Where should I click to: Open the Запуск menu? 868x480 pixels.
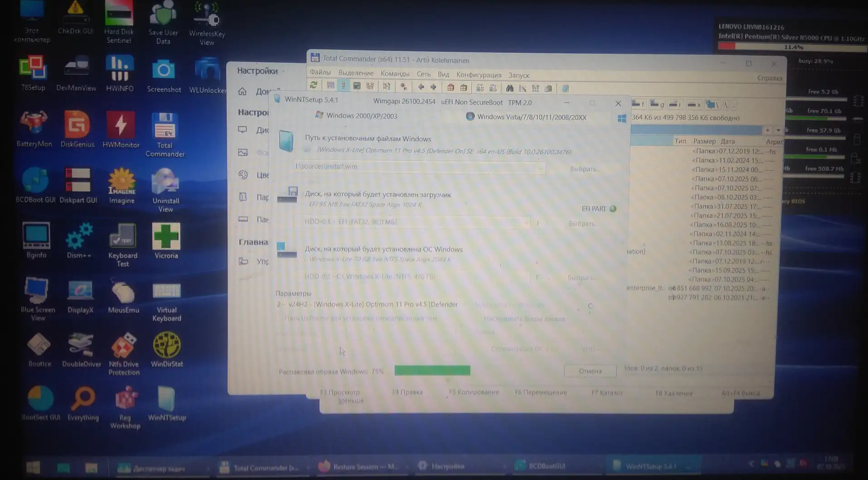point(519,75)
